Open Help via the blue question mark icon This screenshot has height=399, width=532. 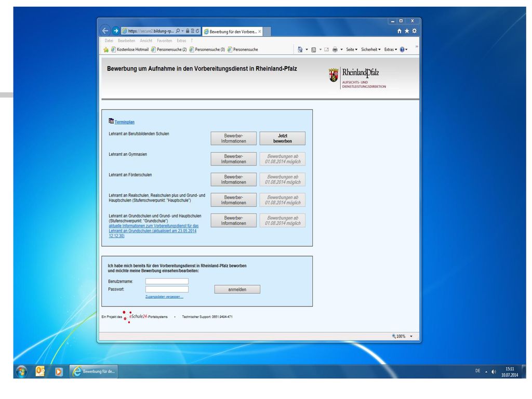pyautogui.click(x=402, y=49)
